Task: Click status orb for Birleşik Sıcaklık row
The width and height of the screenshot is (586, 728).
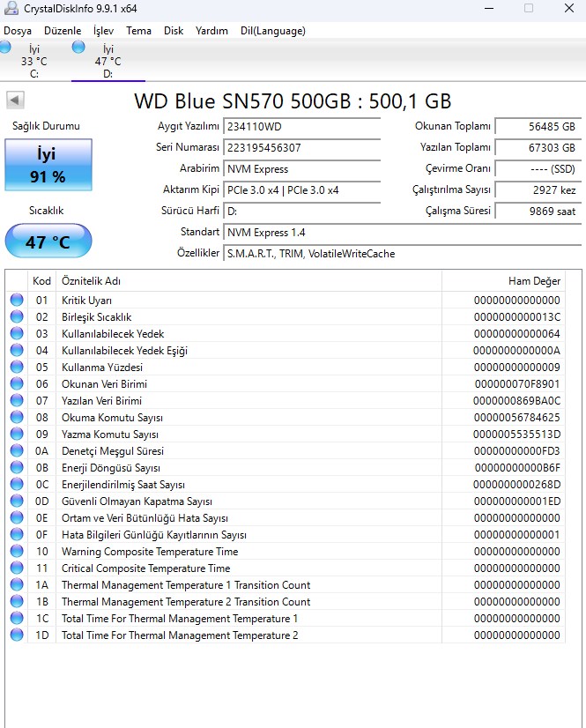Action: (x=17, y=316)
